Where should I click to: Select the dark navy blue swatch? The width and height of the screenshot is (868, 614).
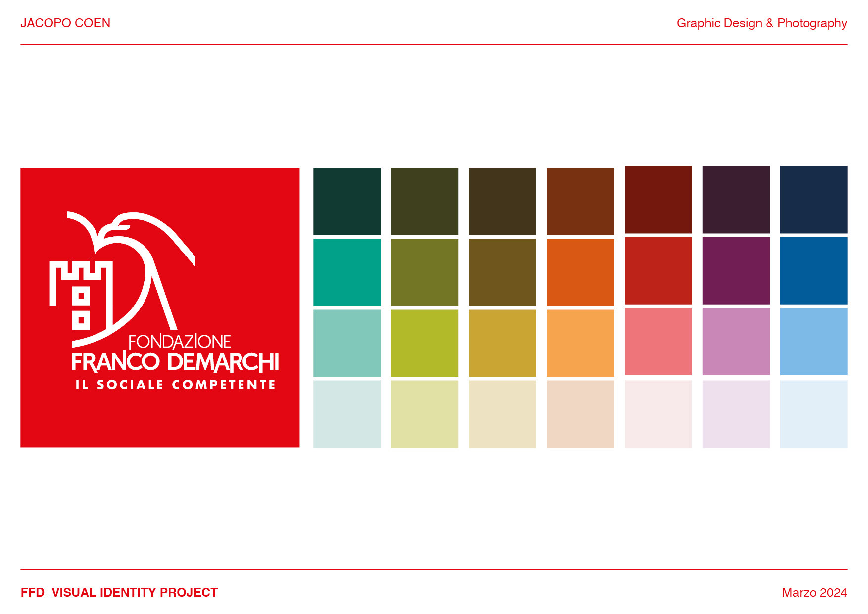[x=814, y=200]
